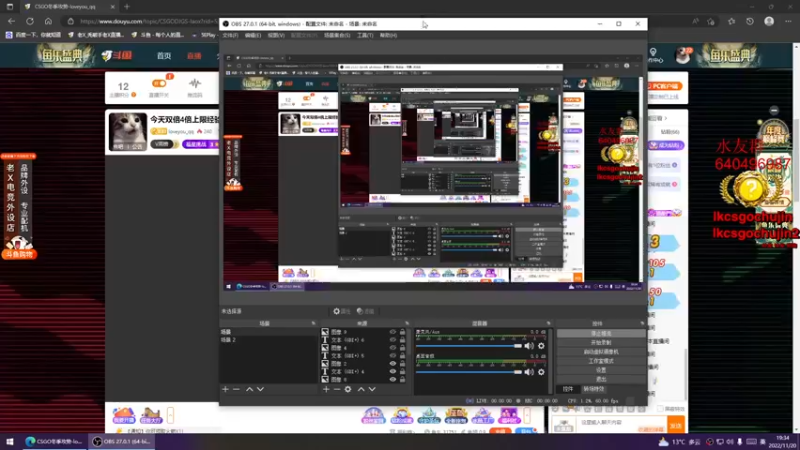The width and height of the screenshot is (800, 450).
Task: Lock the 文本 (GDI+) 6 source
Action: pyautogui.click(x=403, y=340)
